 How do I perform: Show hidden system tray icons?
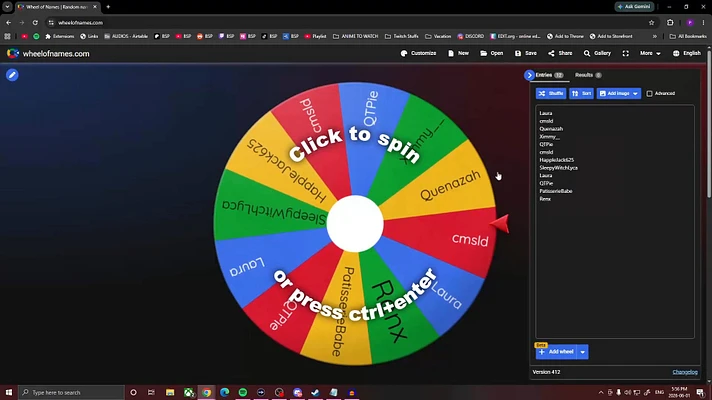601,392
